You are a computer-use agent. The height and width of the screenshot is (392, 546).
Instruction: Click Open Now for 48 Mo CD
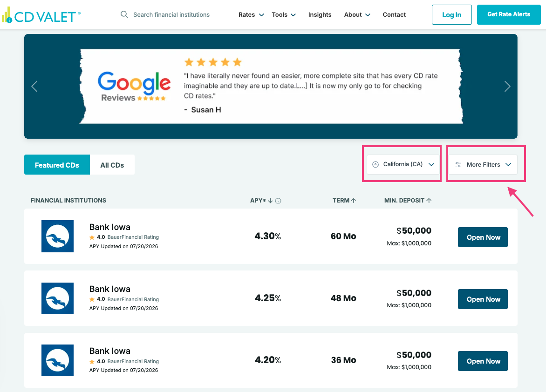point(483,299)
